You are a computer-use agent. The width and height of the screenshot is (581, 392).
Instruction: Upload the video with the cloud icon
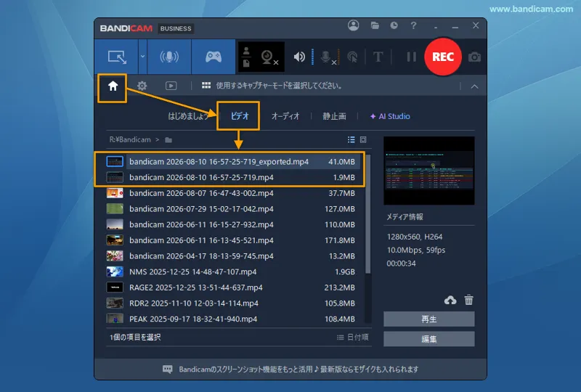point(450,300)
